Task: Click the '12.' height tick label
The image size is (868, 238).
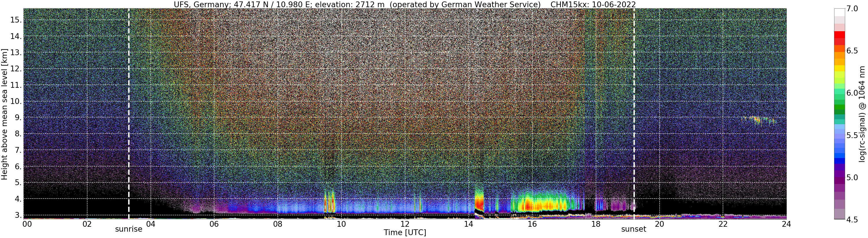Action: [x=16, y=69]
